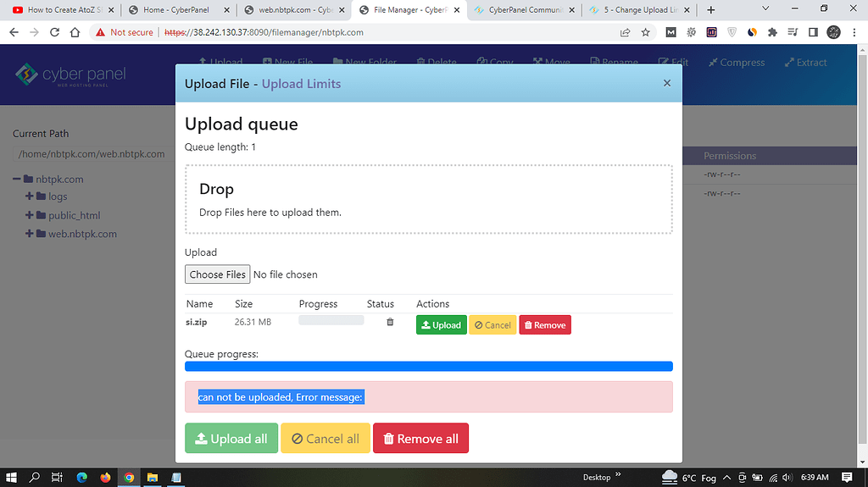Click the browser reload icon
The image size is (868, 487).
coord(54,32)
